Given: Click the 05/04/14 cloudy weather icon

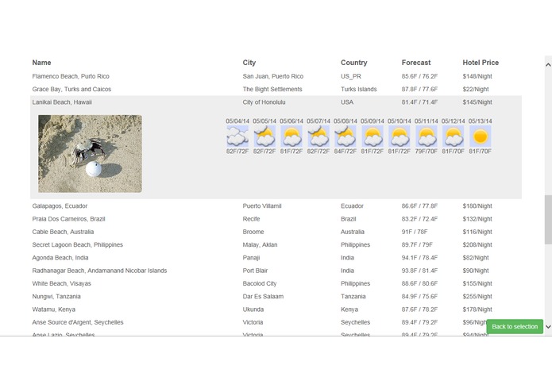Looking at the screenshot, I should tap(237, 136).
